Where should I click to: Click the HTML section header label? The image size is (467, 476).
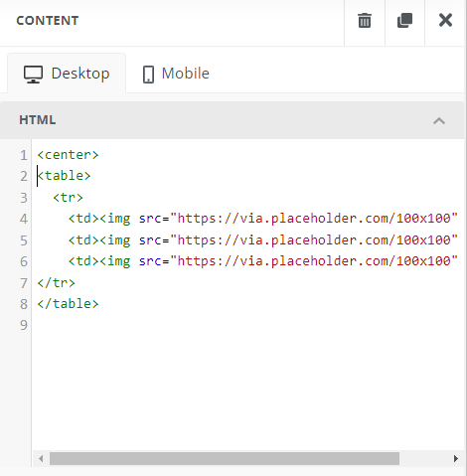point(38,120)
